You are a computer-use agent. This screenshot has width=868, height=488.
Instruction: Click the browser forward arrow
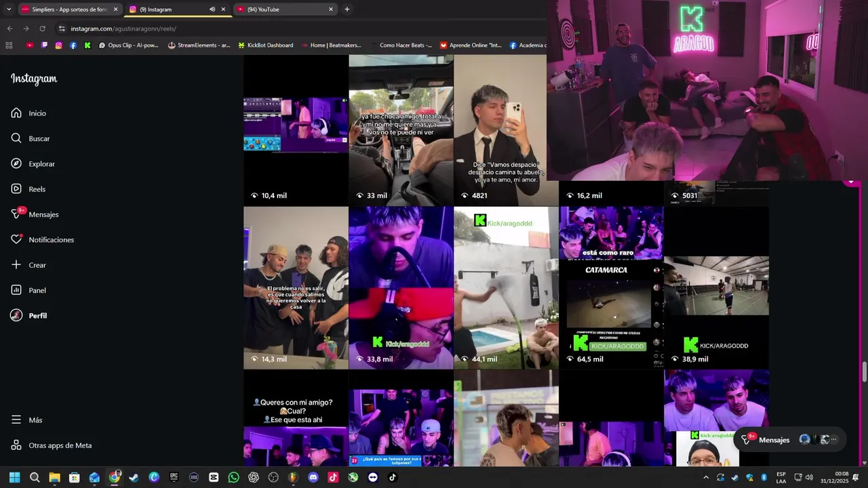(x=26, y=28)
